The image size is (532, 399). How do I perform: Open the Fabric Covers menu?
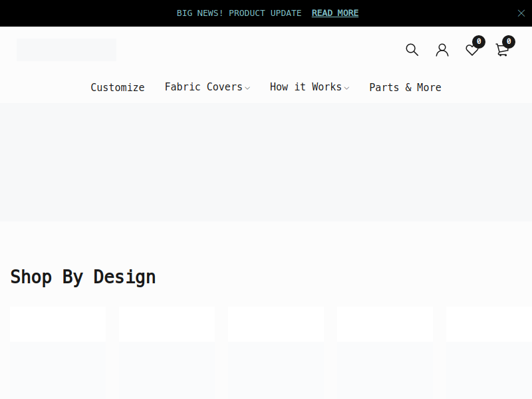[203, 87]
